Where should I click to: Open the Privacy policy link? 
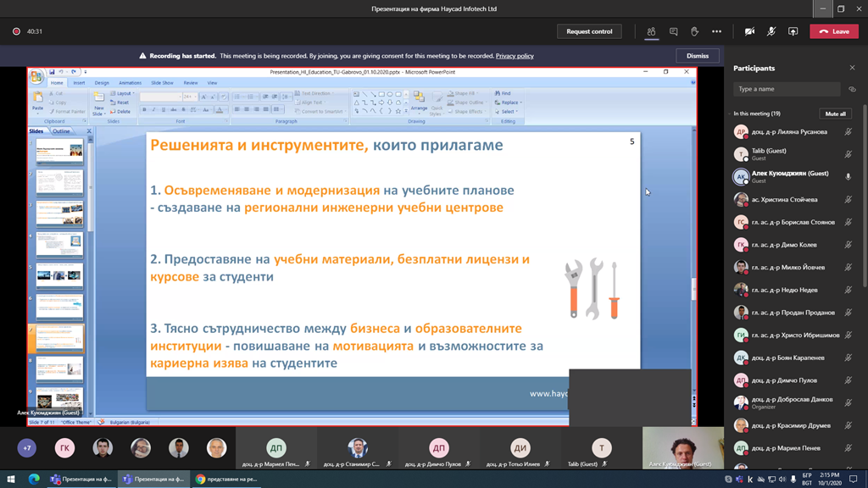point(515,56)
